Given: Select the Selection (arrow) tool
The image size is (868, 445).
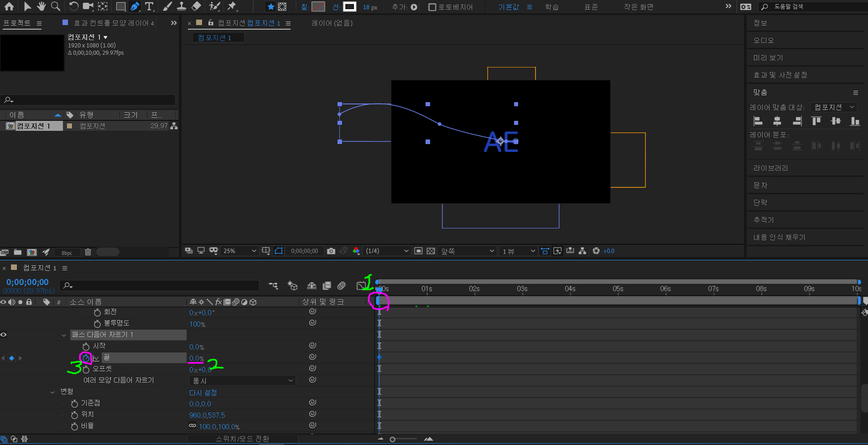Looking at the screenshot, I should click(27, 6).
